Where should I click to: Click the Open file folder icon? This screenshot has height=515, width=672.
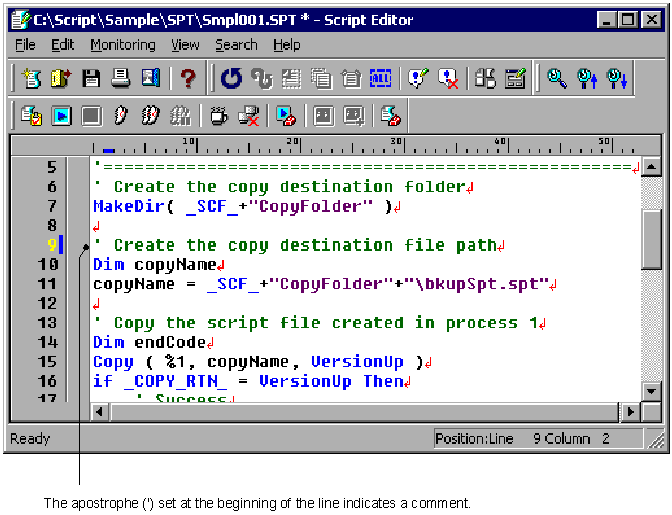60,78
